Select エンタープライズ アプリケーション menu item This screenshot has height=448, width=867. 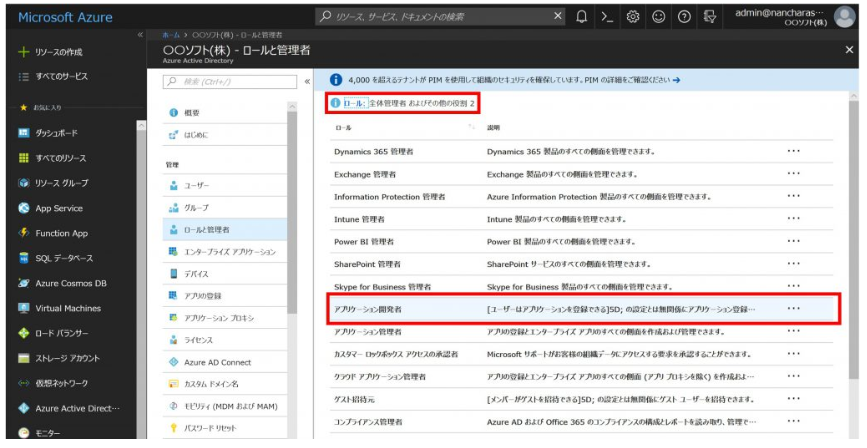(x=225, y=252)
